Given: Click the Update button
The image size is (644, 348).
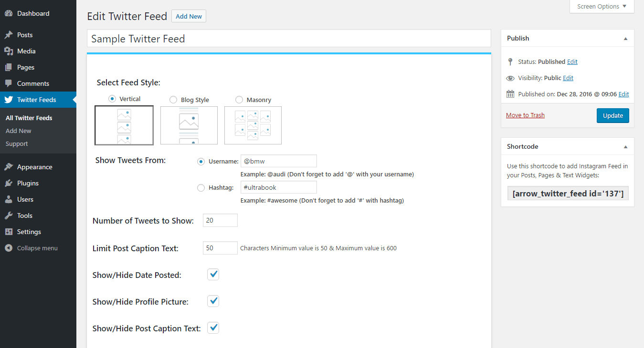Looking at the screenshot, I should click(613, 115).
